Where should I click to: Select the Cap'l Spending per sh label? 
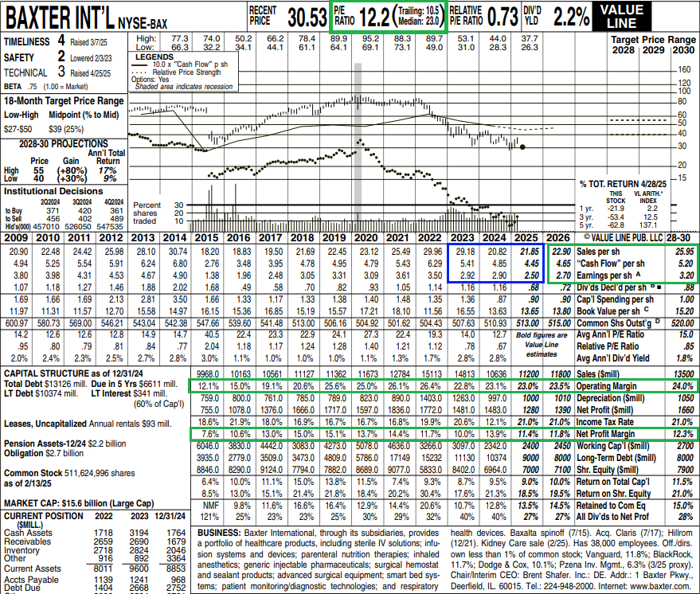click(615, 299)
